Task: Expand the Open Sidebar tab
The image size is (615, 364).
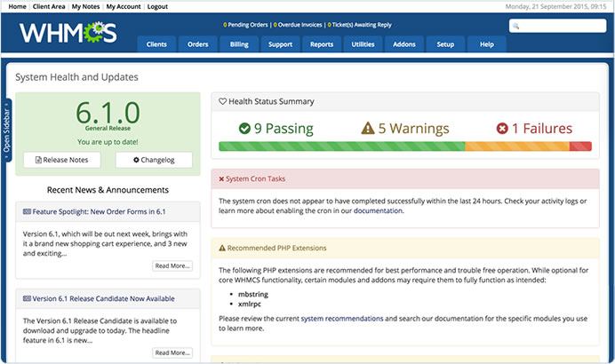Action: 7,131
